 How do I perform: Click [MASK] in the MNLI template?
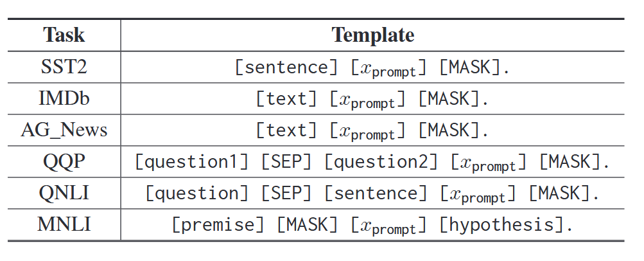pos(308,224)
